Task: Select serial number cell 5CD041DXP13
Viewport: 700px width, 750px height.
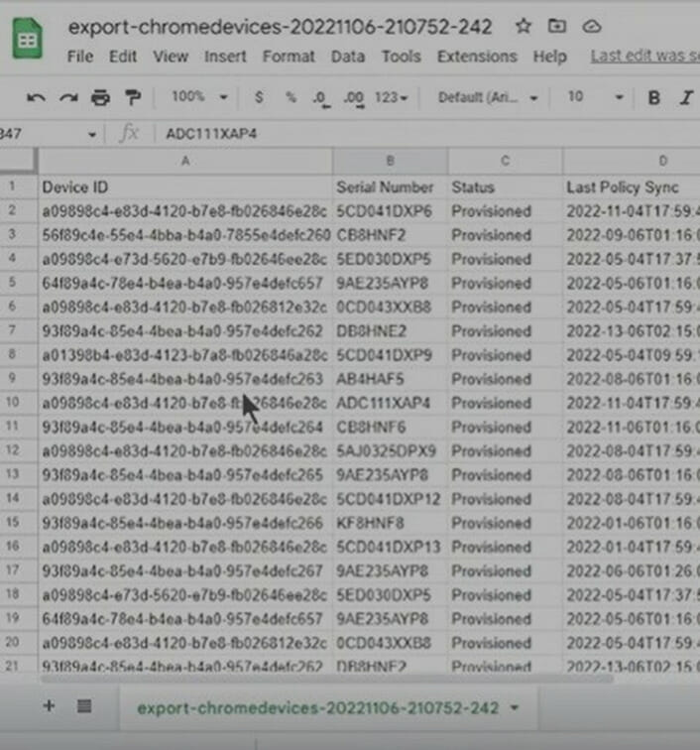Action: pyautogui.click(x=391, y=547)
